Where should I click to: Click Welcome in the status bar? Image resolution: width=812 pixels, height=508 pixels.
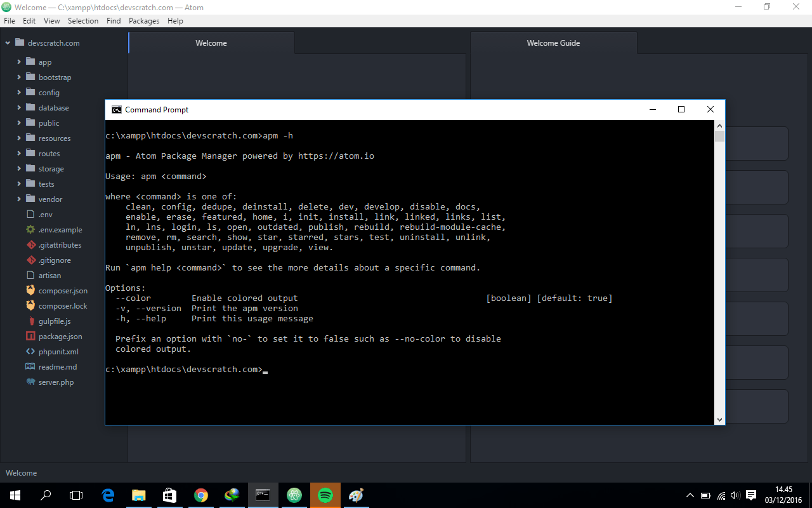coord(21,472)
